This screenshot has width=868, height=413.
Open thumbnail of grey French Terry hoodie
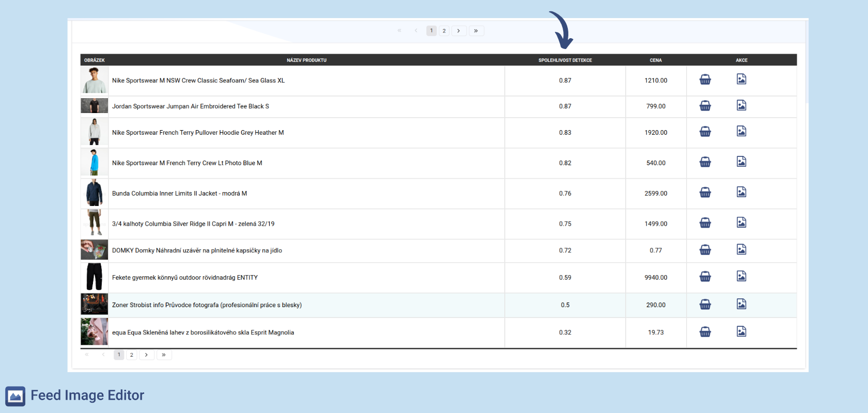coord(94,132)
